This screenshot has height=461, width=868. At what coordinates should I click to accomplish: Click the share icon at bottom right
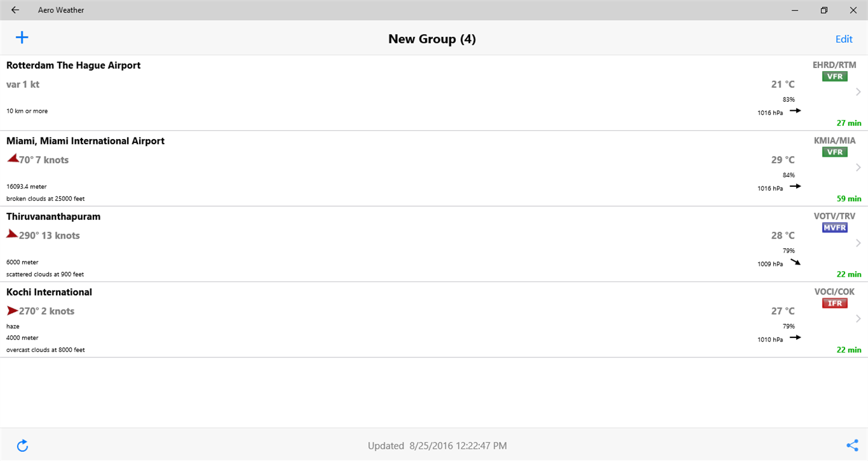852,446
